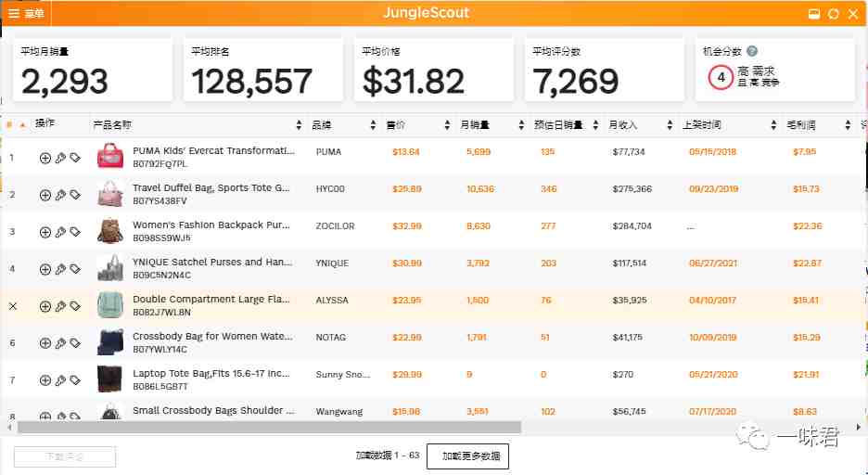This screenshot has width=868, height=475.
Task: Open Travel Duffel Bag, Sports Tote product link
Action: 211,187
